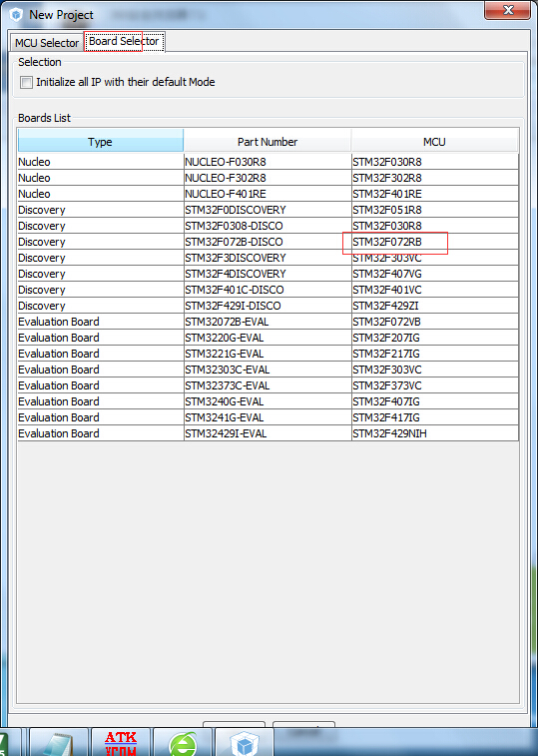The width and height of the screenshot is (538, 756).
Task: Select the STM32F417IG MCU cell
Action: (435, 417)
